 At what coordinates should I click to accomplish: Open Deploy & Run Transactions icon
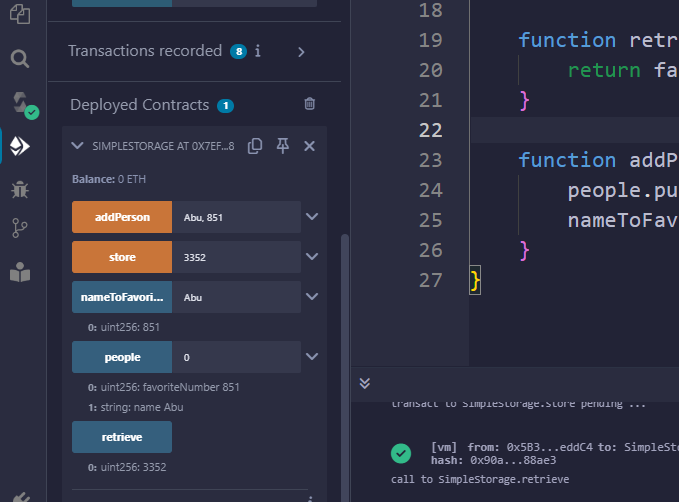click(x=20, y=147)
